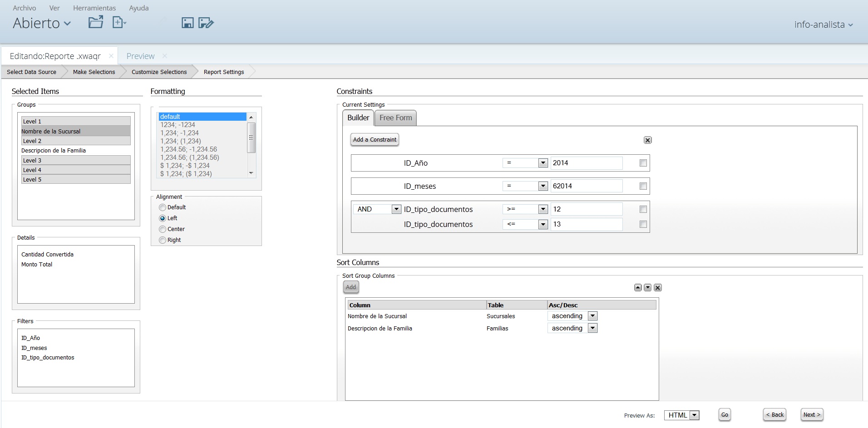Open the Preview As HTML dropdown
This screenshot has width=868, height=428.
(x=682, y=415)
